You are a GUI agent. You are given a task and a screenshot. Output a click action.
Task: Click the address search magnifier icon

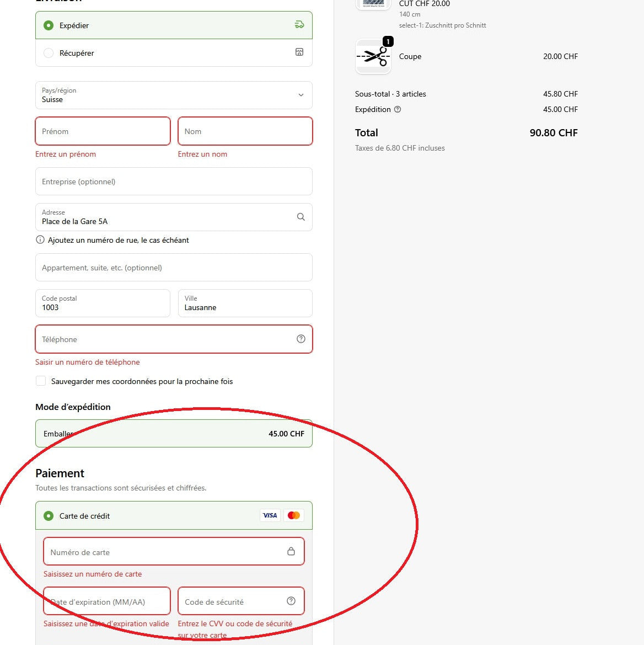300,217
